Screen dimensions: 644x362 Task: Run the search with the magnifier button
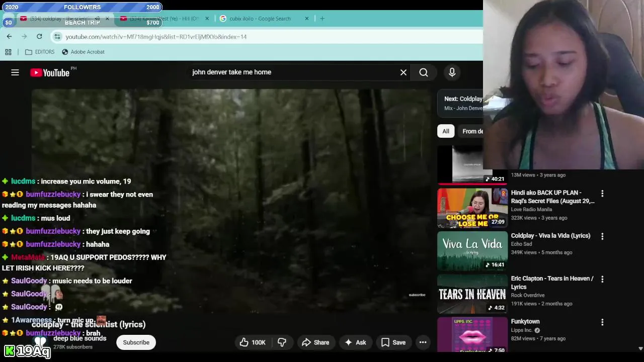tap(424, 72)
